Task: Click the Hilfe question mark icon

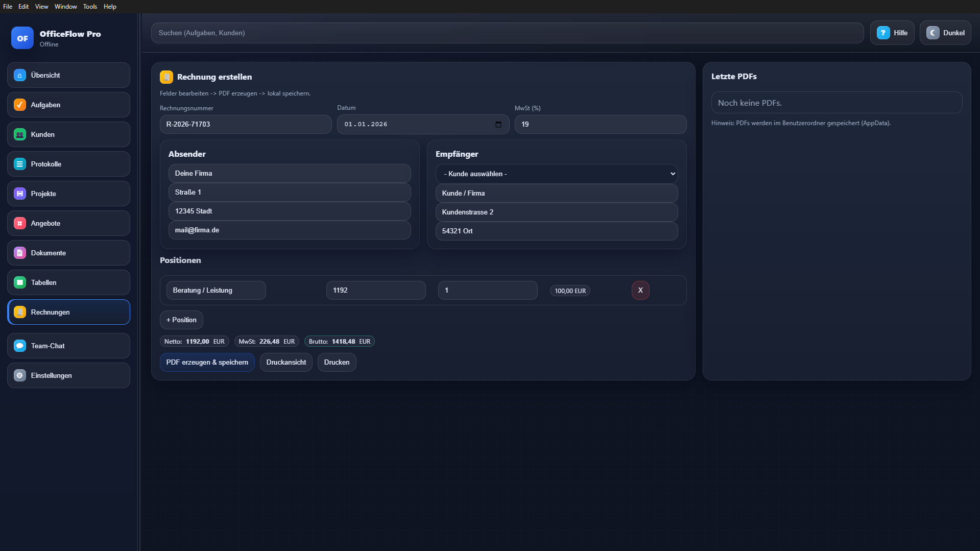Action: point(883,33)
